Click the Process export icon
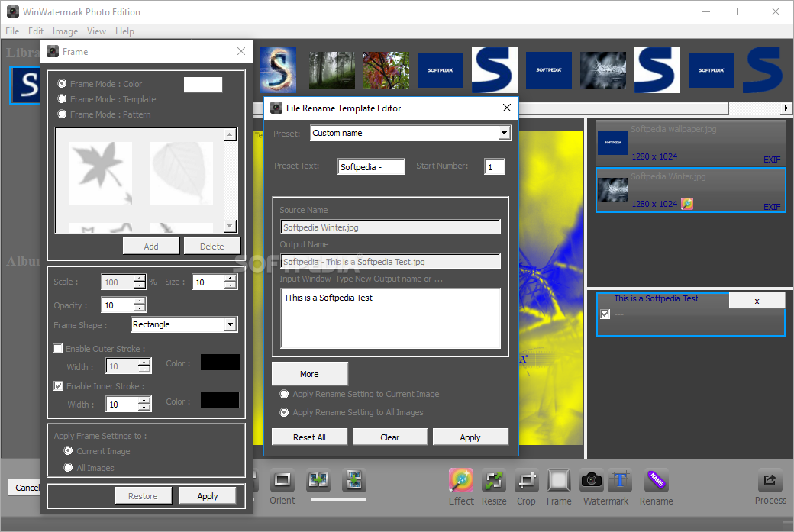Screen dimensions: 794x532 770,480
